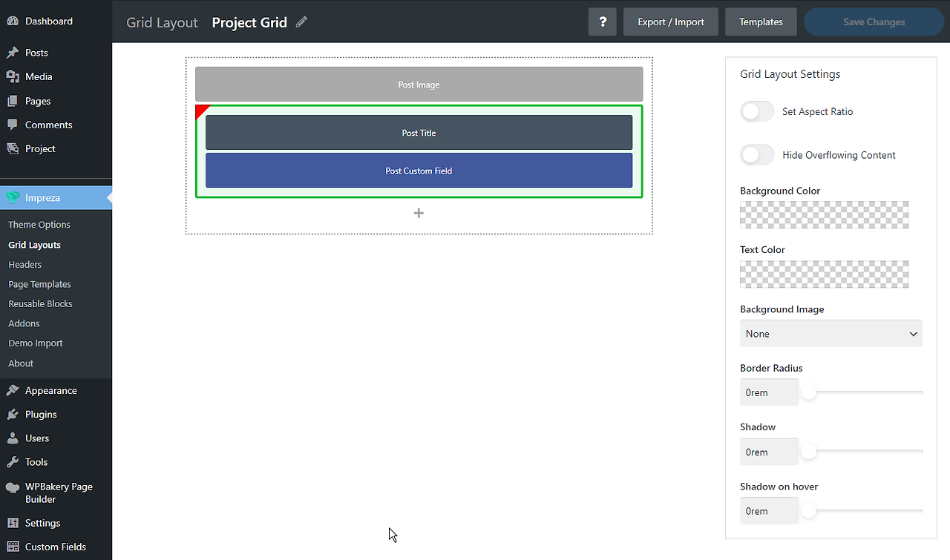This screenshot has width=950, height=560.
Task: Click the Project menu icon
Action: (x=13, y=148)
